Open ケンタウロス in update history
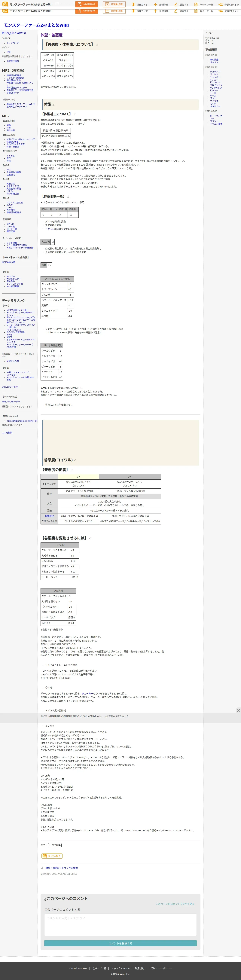The image size is (241, 980). (216, 88)
